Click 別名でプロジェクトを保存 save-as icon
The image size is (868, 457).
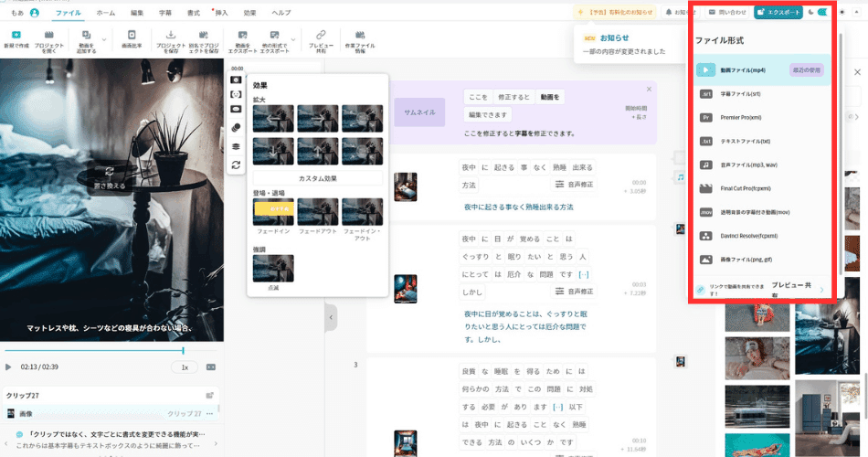204,36
